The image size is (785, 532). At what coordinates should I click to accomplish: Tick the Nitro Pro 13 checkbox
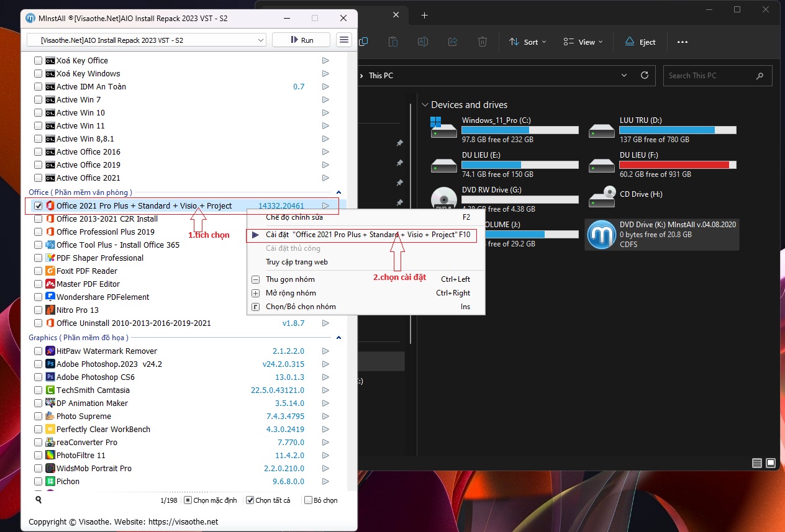(x=39, y=310)
